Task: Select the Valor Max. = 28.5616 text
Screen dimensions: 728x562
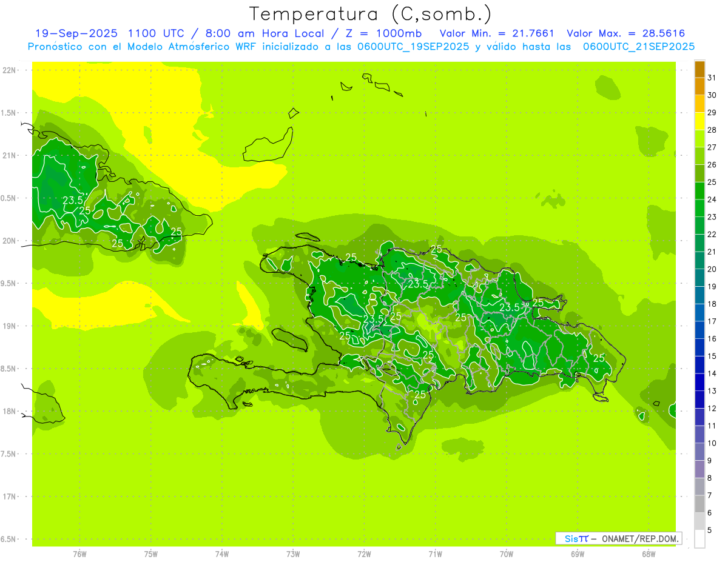Action: pos(625,33)
